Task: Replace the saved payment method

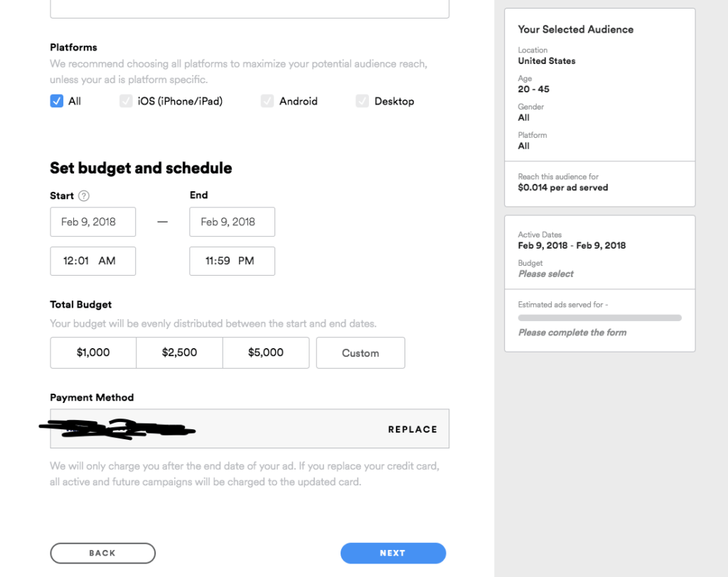Action: [x=412, y=429]
